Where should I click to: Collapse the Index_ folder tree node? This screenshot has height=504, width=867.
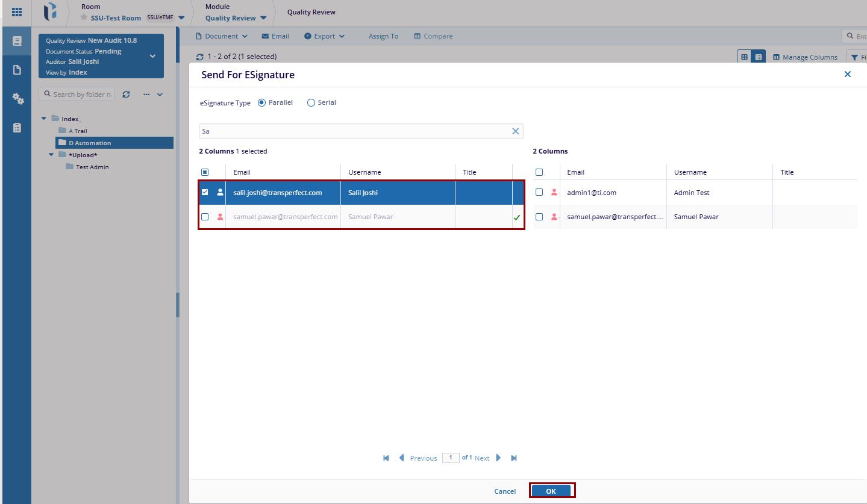pos(44,119)
